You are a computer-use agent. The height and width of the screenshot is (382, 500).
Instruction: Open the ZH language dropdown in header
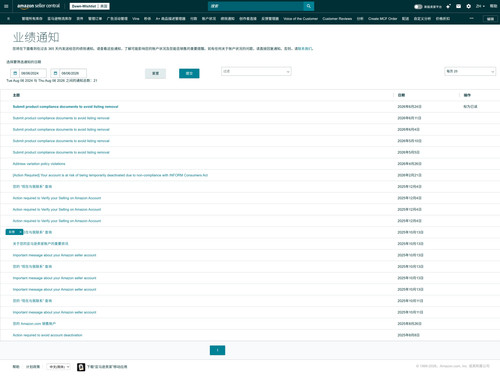click(480, 6)
